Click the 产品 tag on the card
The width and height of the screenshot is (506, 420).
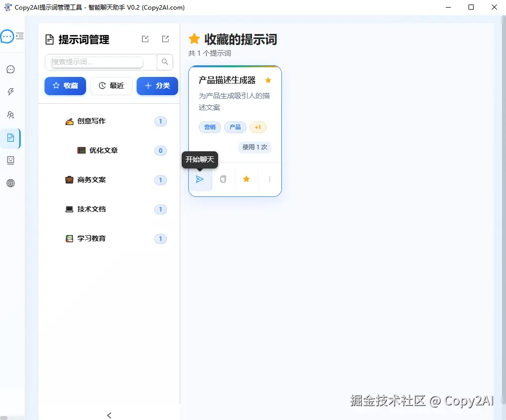click(235, 127)
